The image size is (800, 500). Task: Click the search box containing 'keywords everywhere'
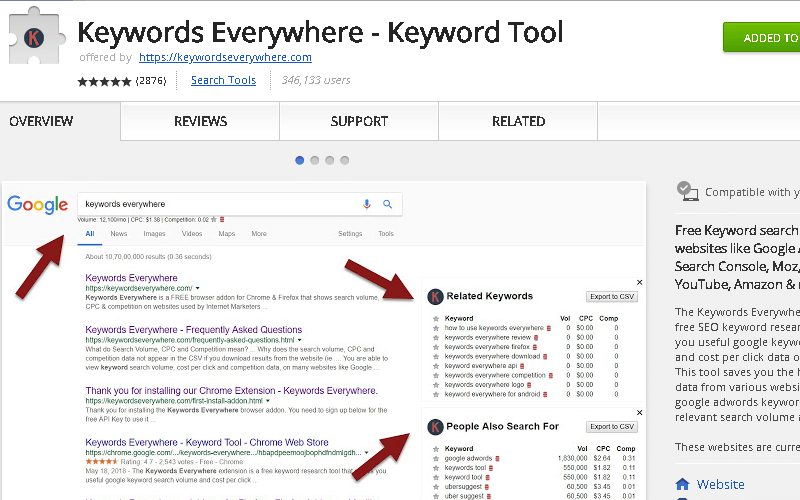coord(240,204)
